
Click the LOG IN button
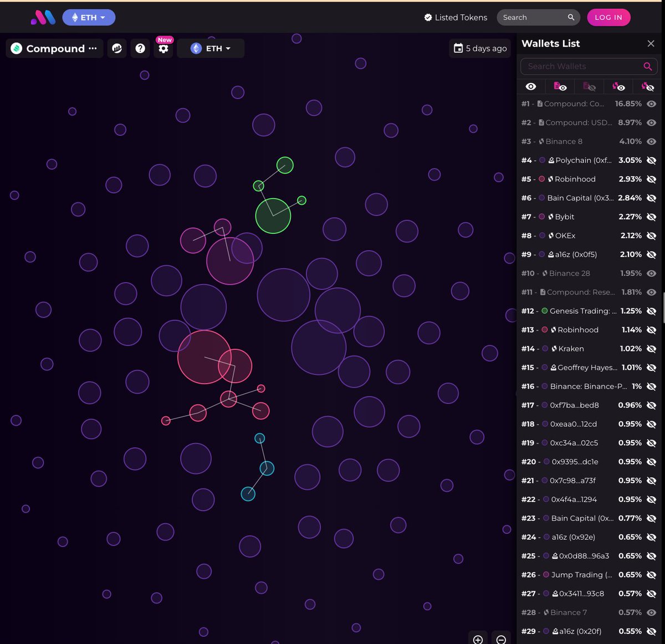(x=608, y=18)
